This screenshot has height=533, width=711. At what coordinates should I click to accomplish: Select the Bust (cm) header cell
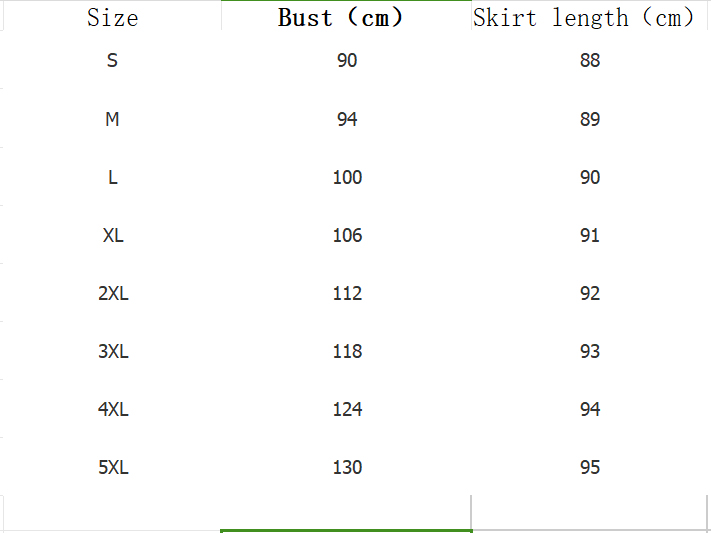point(340,17)
